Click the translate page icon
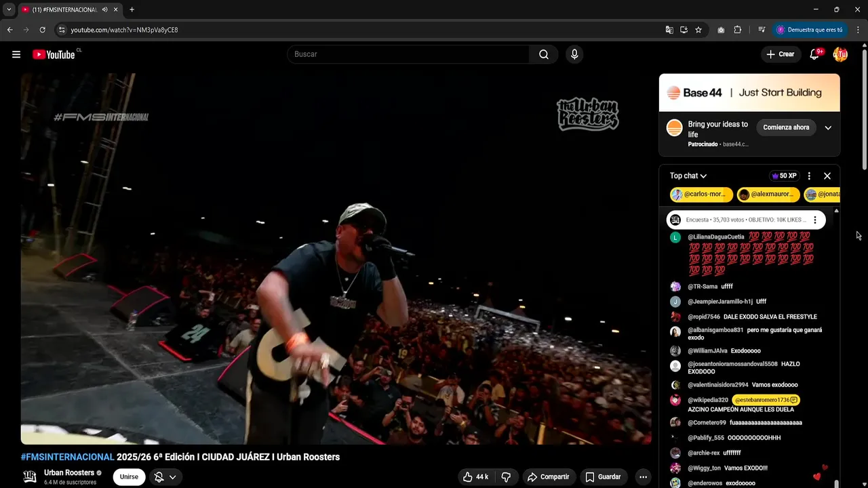The height and width of the screenshot is (488, 868). point(669,30)
